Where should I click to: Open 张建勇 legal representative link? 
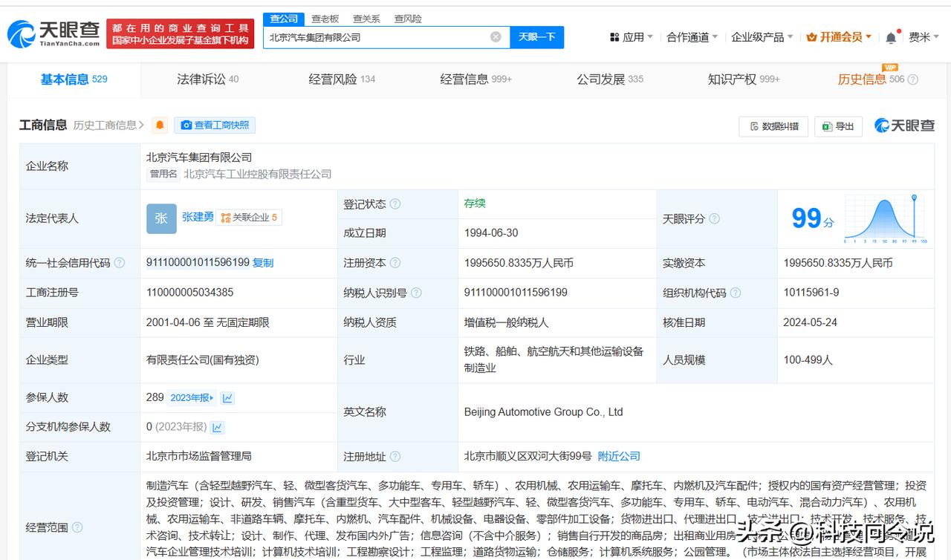[x=198, y=217]
